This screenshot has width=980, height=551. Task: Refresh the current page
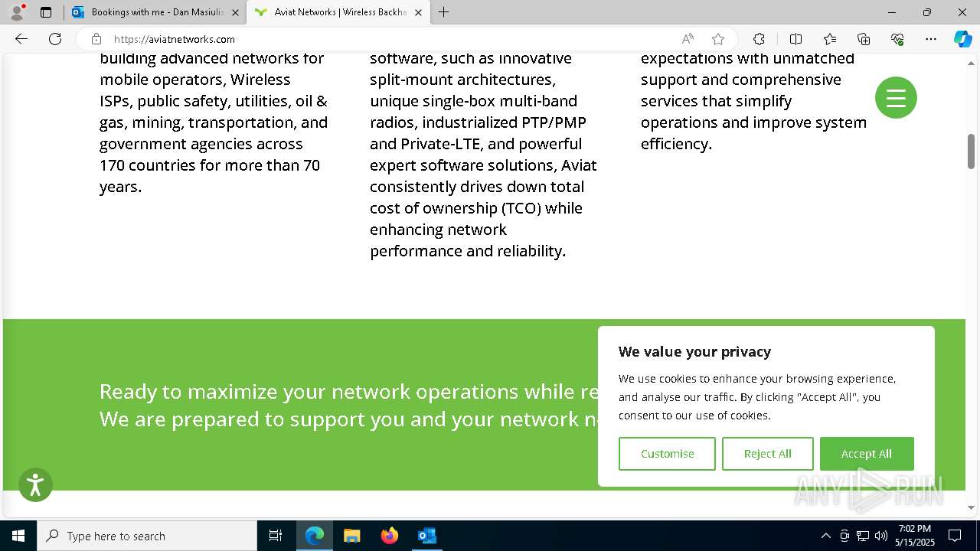55,39
